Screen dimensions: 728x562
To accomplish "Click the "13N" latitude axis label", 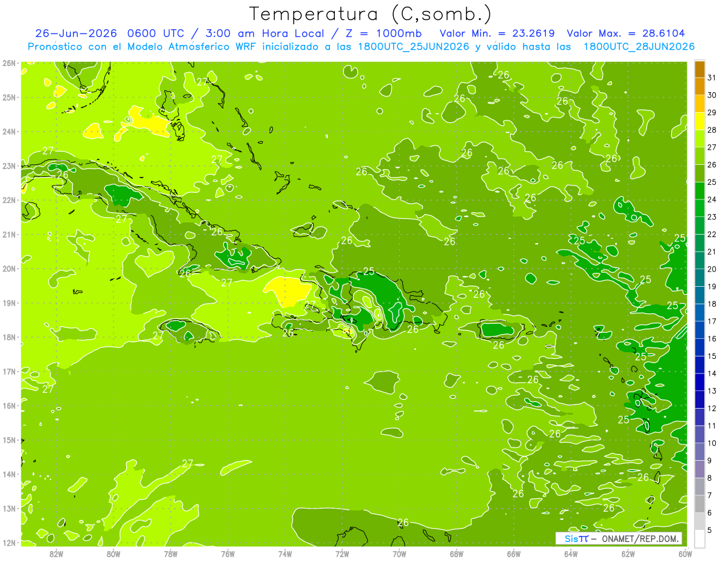I will [x=9, y=508].
